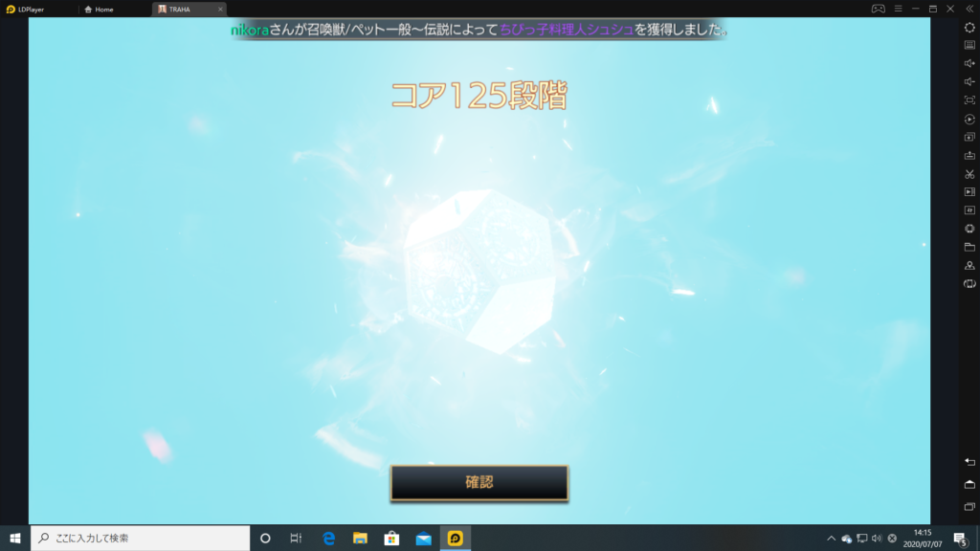Open LDPlayer settings gear in sidebar
Viewport: 980px width, 551px height.
[x=969, y=27]
